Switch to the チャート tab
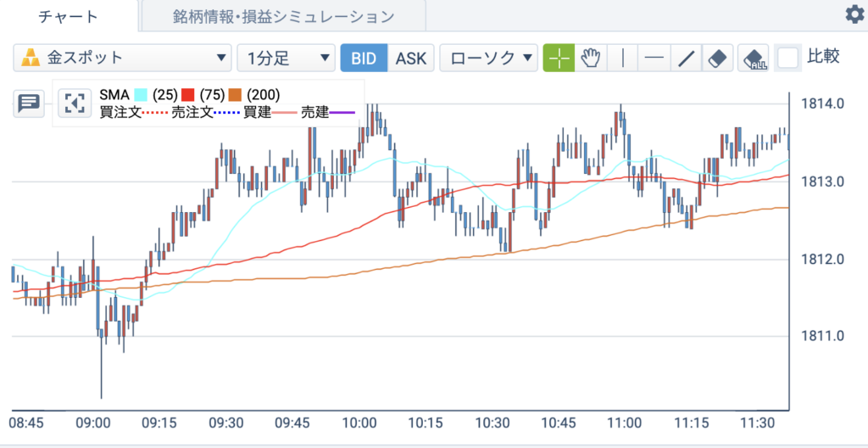 click(x=69, y=16)
